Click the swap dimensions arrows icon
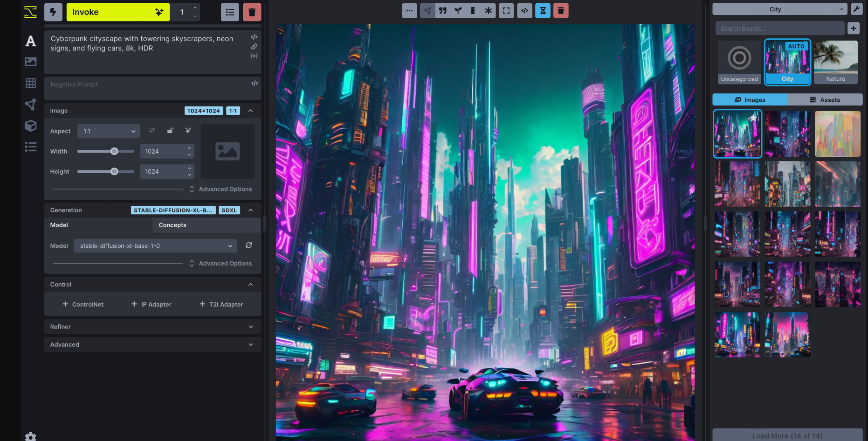The height and width of the screenshot is (441, 868). [x=152, y=131]
